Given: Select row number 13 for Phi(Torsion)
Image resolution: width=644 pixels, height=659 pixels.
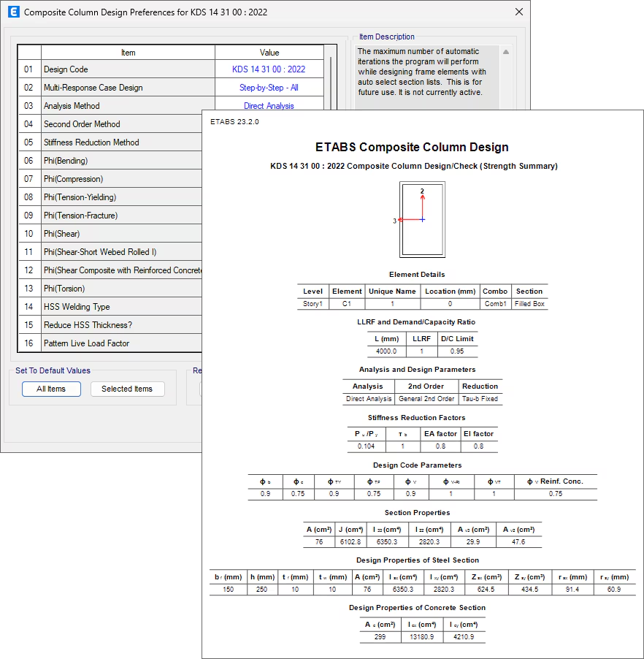Looking at the screenshot, I should (29, 289).
